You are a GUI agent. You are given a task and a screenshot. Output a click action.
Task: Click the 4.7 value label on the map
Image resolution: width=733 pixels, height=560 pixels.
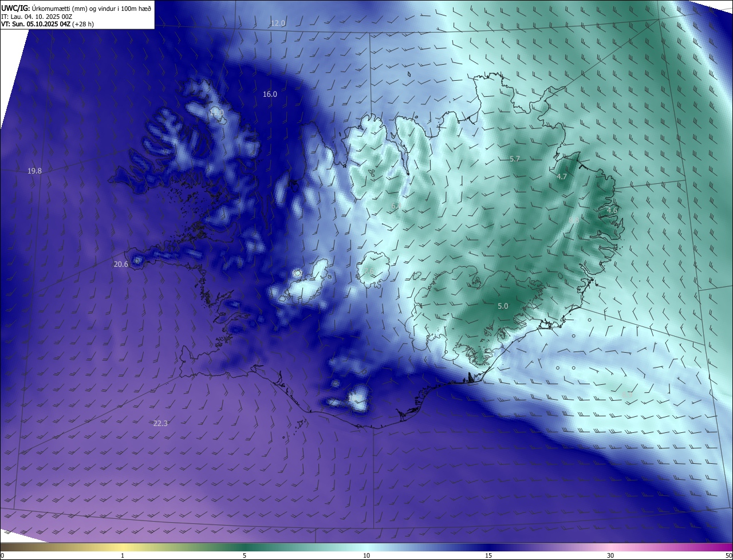pyautogui.click(x=562, y=176)
